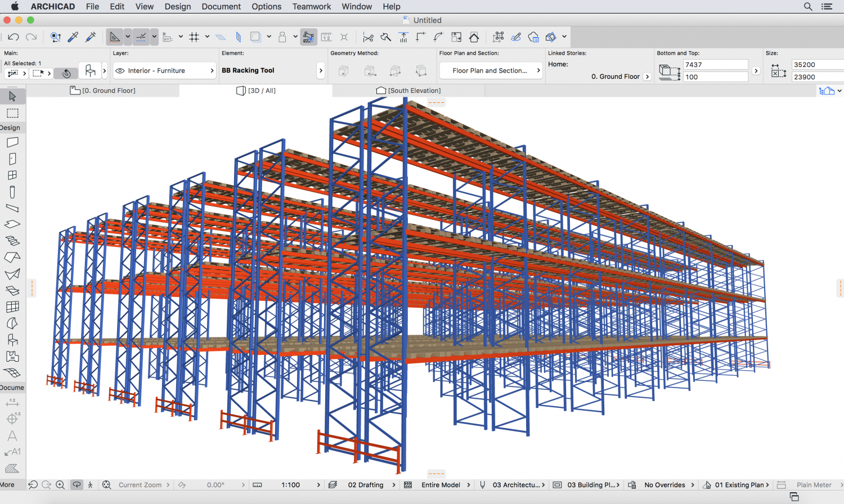Toggle Snap Guides and Points
844x504 pixels.
pos(141,37)
